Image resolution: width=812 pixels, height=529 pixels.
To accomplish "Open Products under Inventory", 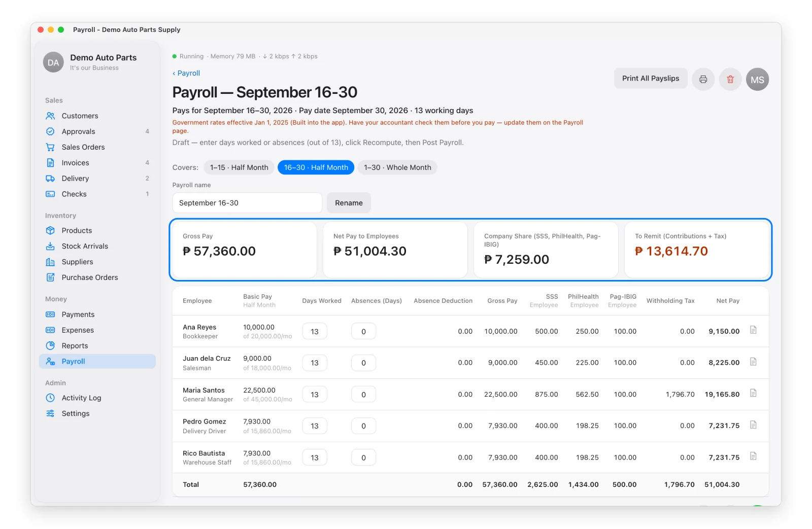I will click(97, 230).
